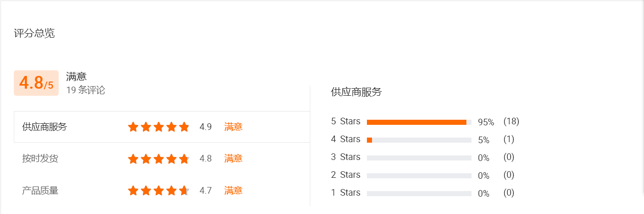This screenshot has width=644, height=214.
Task: Click the 1 Stars row label
Action: coord(345,193)
